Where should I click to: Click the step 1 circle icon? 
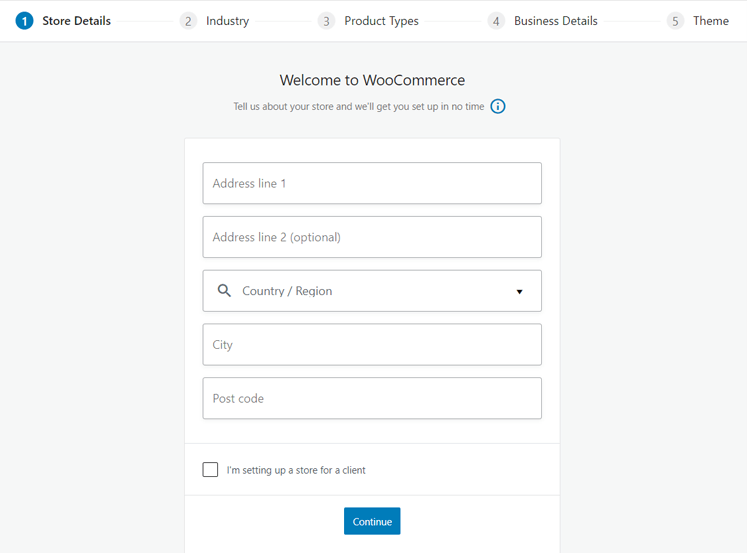click(x=24, y=21)
